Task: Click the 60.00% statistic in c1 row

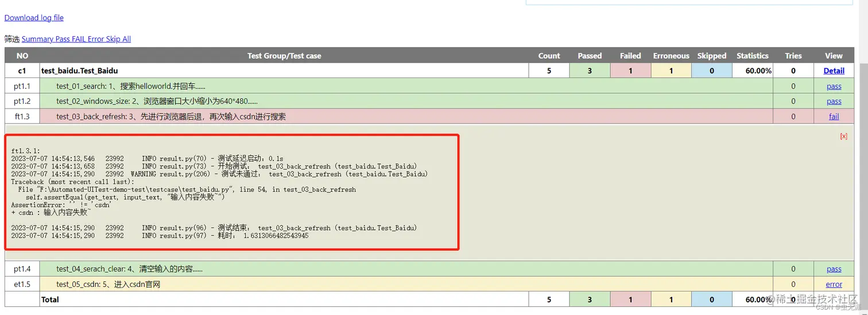Action: (758, 71)
